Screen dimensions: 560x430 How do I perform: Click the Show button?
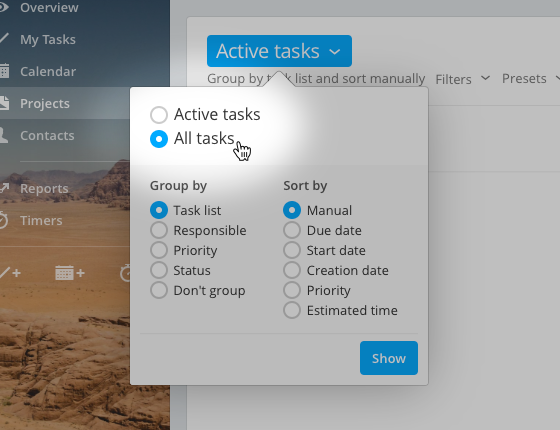click(x=389, y=358)
